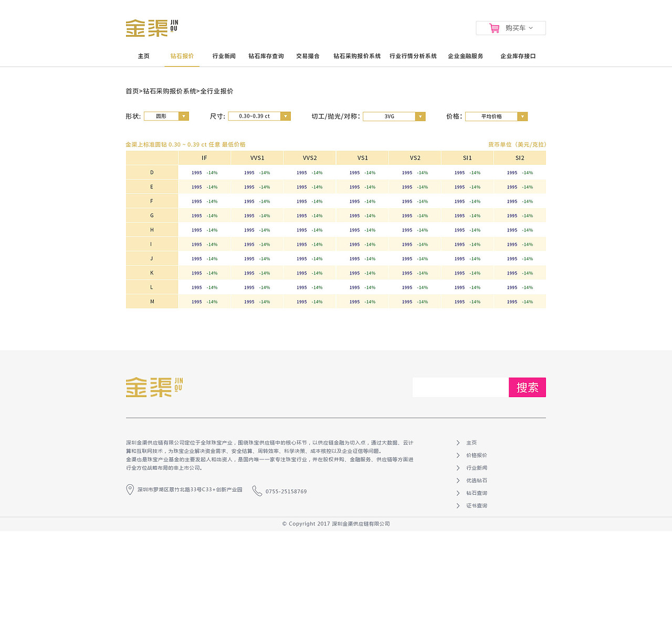This screenshot has height=627, width=672.
Task: Open 企业库存接口 navigation item
Action: (x=518, y=56)
